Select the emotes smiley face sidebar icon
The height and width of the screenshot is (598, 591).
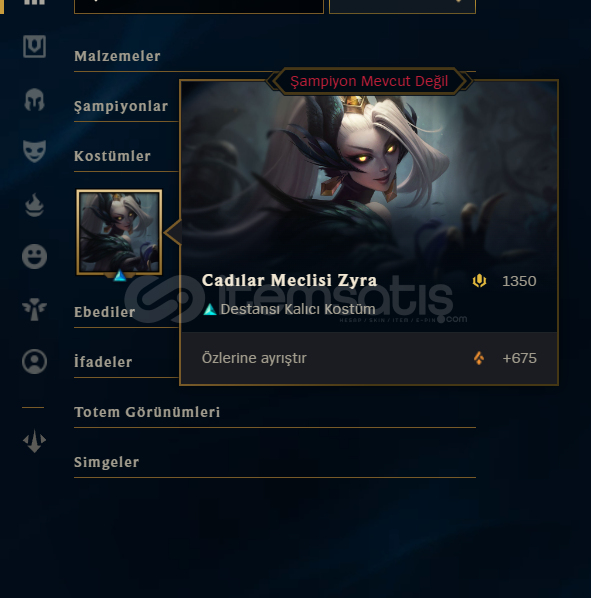34,256
